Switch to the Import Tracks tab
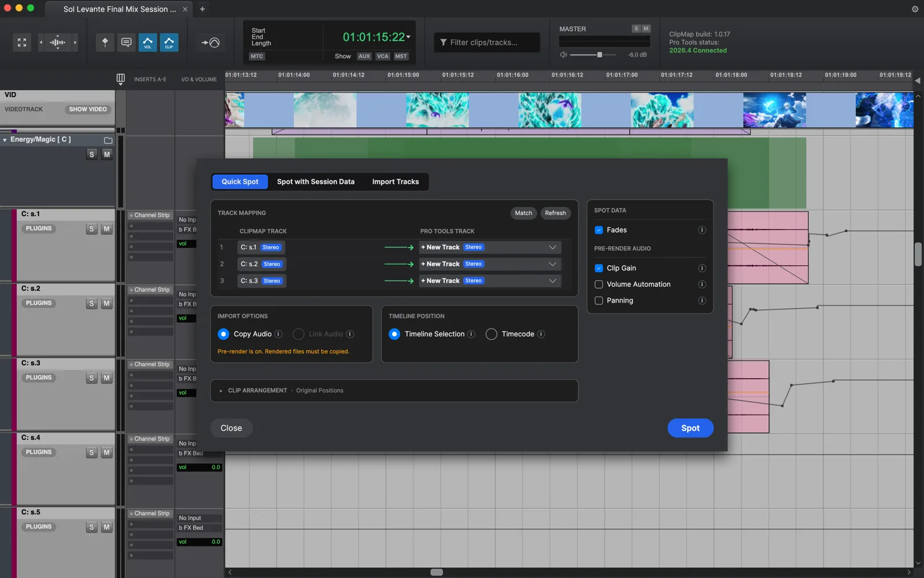Viewport: 924px width, 578px height. (x=396, y=181)
